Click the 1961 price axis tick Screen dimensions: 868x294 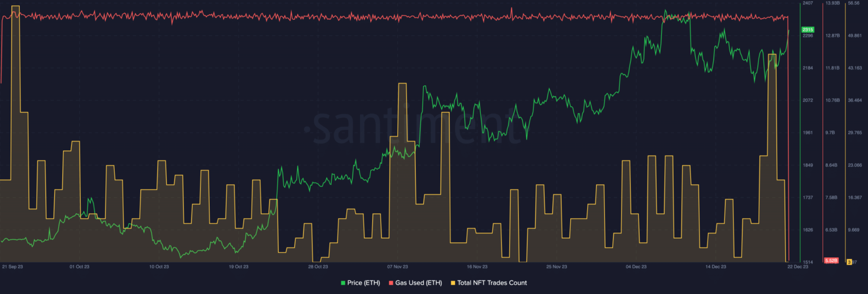click(x=808, y=133)
